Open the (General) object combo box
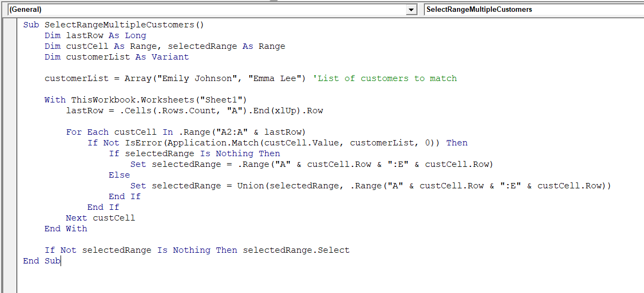Viewport: 644px width, 293px height. [x=213, y=10]
